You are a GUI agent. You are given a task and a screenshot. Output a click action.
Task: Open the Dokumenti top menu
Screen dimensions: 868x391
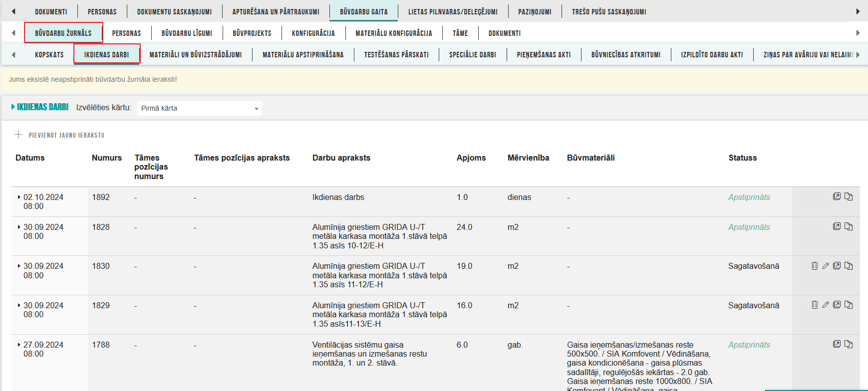click(x=51, y=11)
